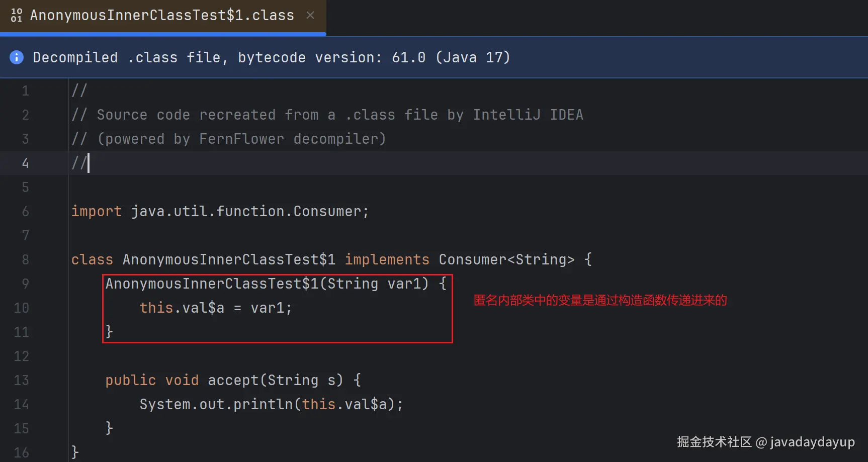The width and height of the screenshot is (868, 462).
Task: Click the accept method name
Action: pos(233,380)
